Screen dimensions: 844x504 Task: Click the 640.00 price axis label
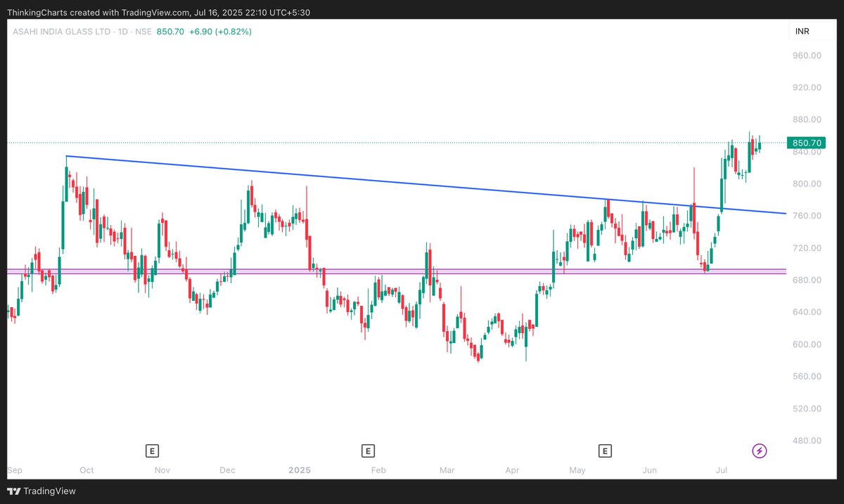coord(807,312)
